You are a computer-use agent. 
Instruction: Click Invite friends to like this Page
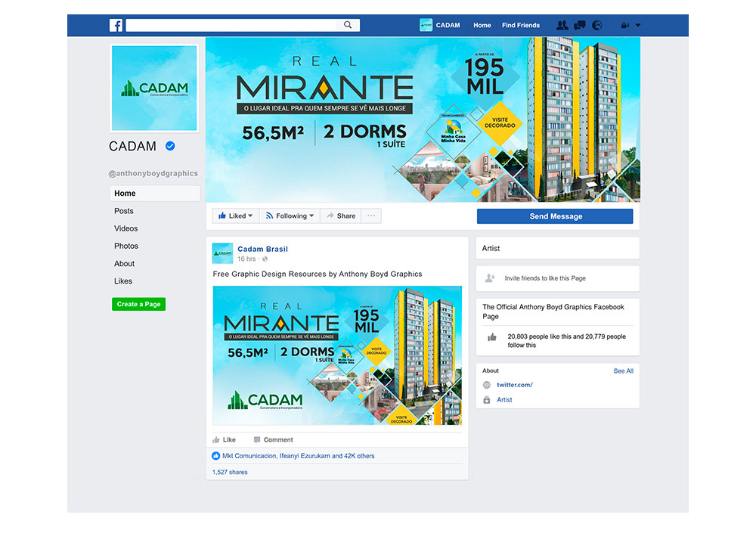point(545,278)
